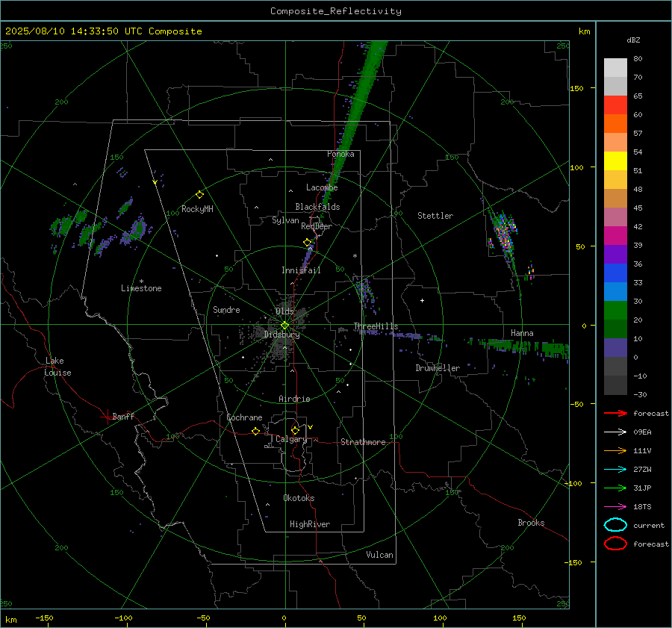Pick the dark orange 57-60 dBZ swatch

point(615,123)
